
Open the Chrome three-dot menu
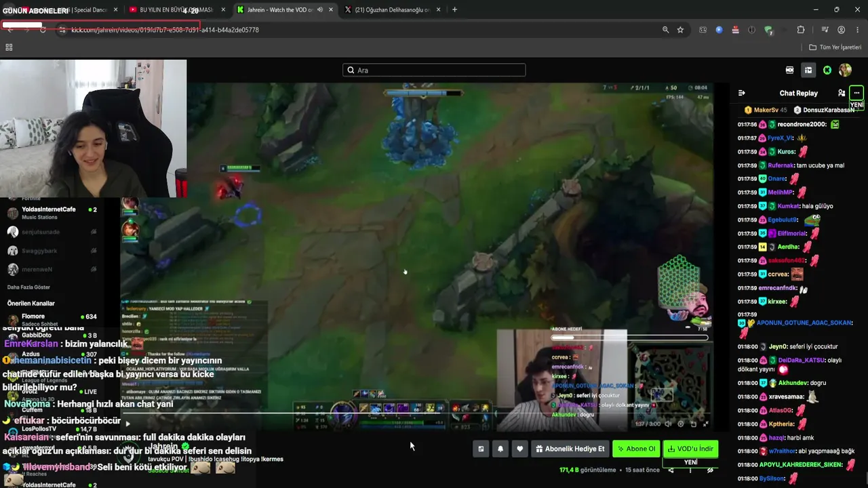pyautogui.click(x=856, y=30)
